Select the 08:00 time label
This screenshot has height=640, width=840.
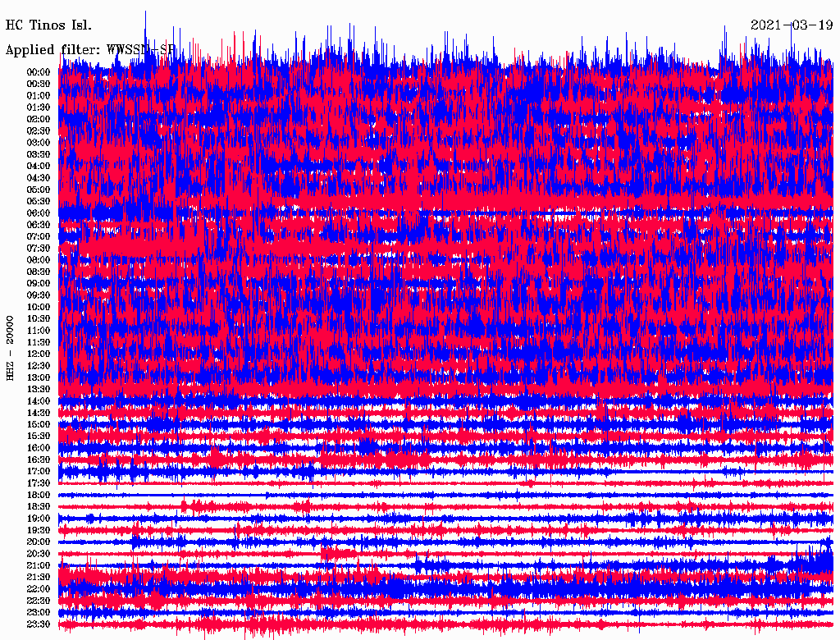pyautogui.click(x=39, y=260)
